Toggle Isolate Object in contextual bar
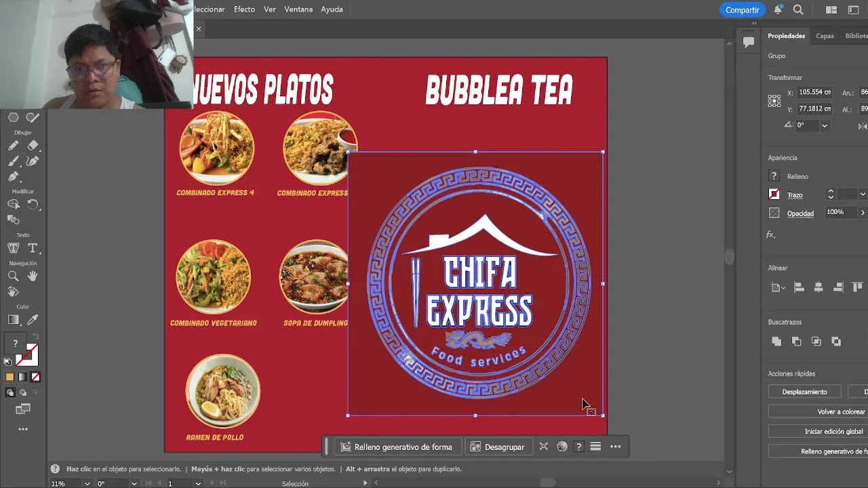The width and height of the screenshot is (868, 488). point(543,447)
